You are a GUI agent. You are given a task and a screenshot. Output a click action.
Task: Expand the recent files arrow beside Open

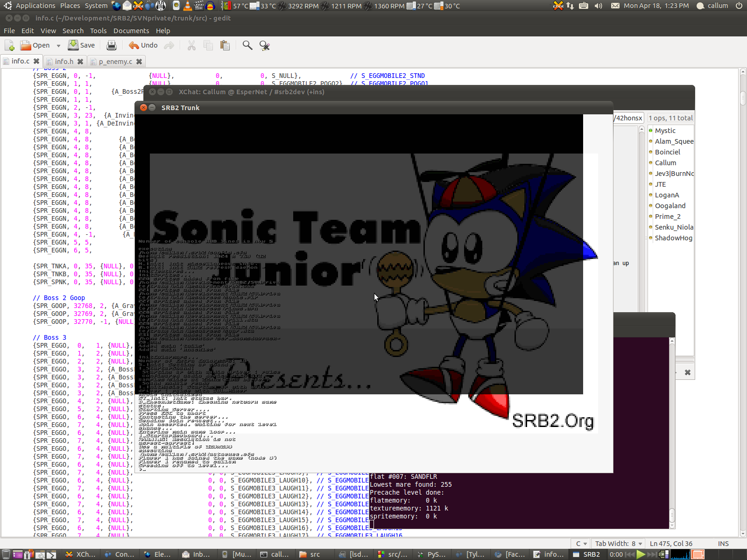point(58,46)
